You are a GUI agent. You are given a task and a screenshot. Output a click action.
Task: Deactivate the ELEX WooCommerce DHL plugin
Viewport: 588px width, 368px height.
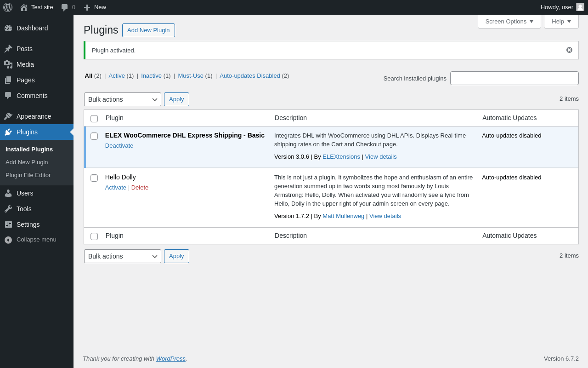119,146
